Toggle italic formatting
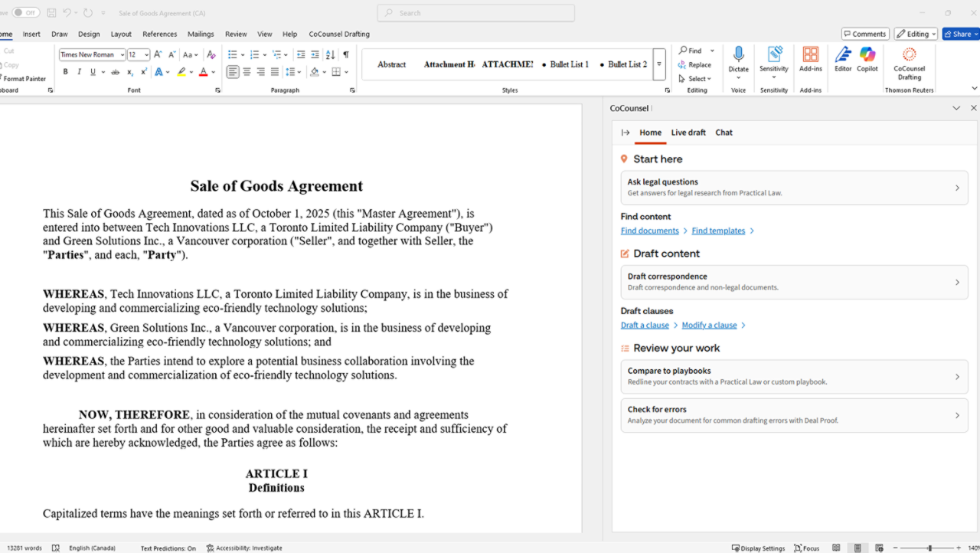The height and width of the screenshot is (553, 980). pyautogui.click(x=79, y=72)
